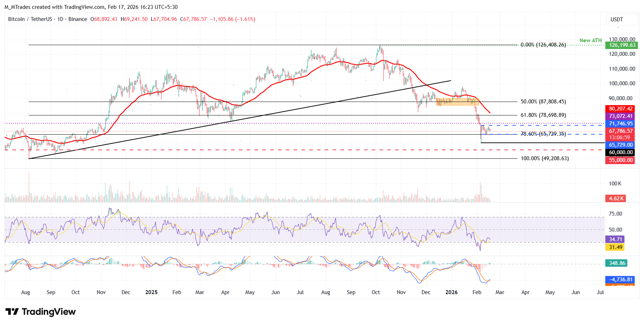Viewport: 644px width, 325px height.
Task: Click the green 126,199.63 price label
Action: 622,45
